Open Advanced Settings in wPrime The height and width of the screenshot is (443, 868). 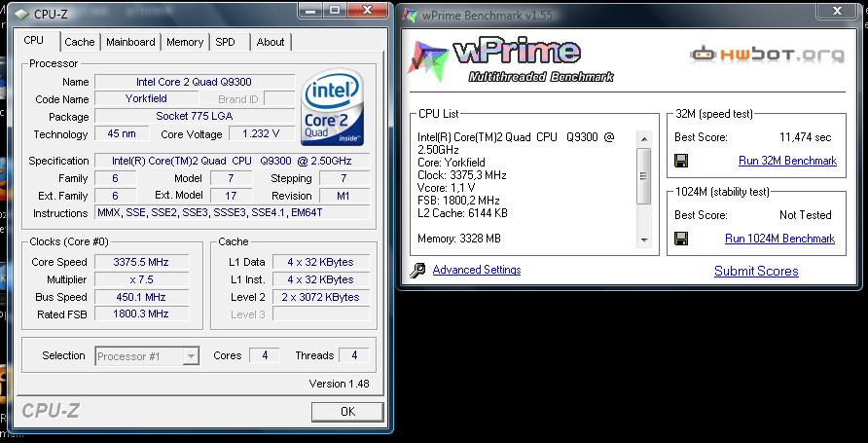pyautogui.click(x=477, y=270)
